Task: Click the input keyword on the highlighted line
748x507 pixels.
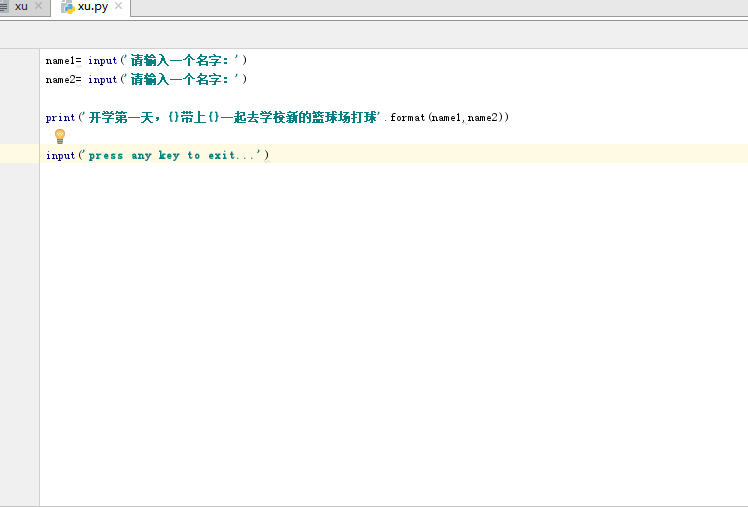Action: [x=60, y=155]
